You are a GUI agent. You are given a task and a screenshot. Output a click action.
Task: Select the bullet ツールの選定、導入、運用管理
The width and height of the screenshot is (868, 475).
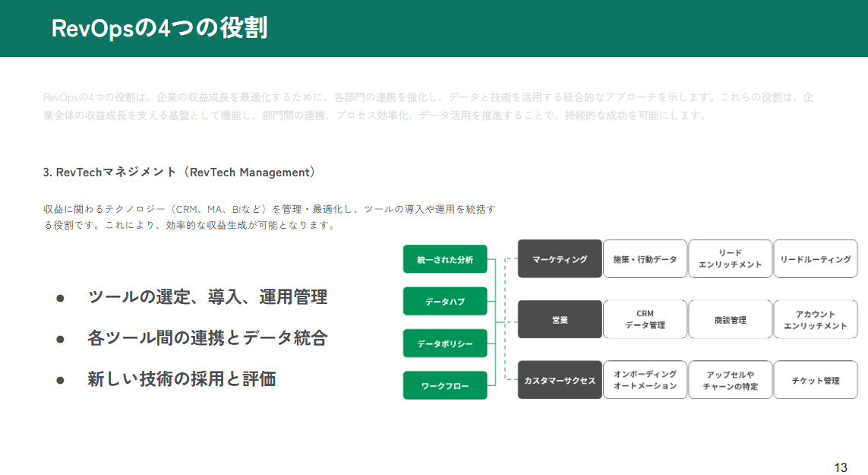(207, 297)
